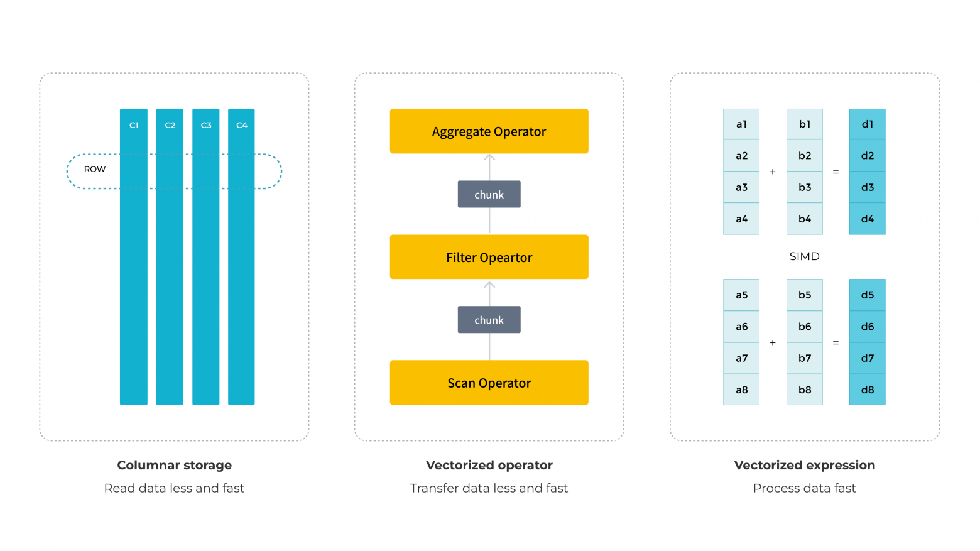Screen dimensions: 980x551
Task: Click the Aggregate Operator box
Action: click(x=489, y=131)
